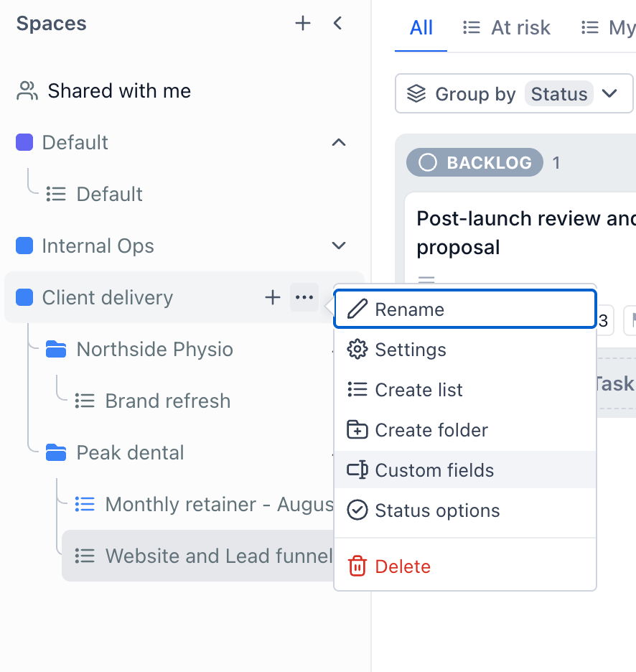Open the Northside Physio folder
636x672 pixels.
pyautogui.click(x=155, y=350)
